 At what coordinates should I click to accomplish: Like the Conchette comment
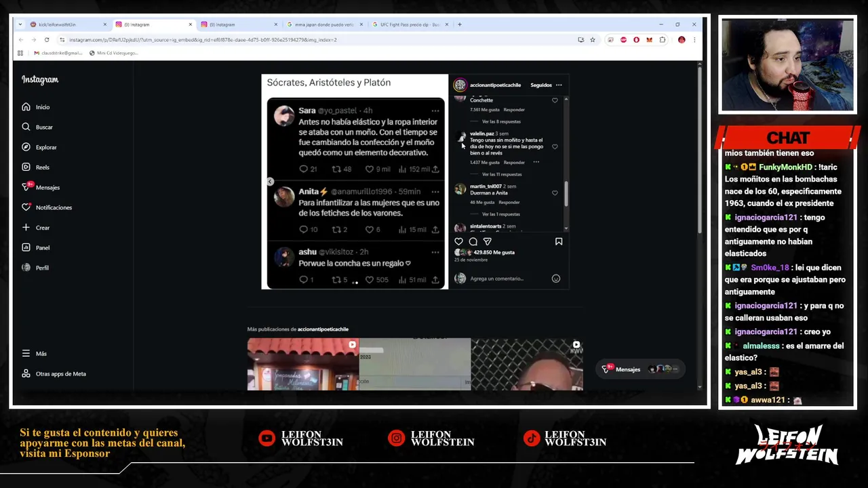pyautogui.click(x=555, y=100)
